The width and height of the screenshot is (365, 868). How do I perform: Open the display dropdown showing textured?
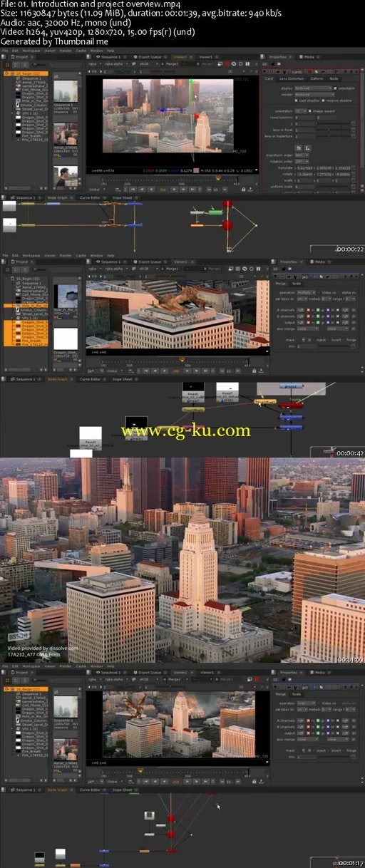point(313,88)
